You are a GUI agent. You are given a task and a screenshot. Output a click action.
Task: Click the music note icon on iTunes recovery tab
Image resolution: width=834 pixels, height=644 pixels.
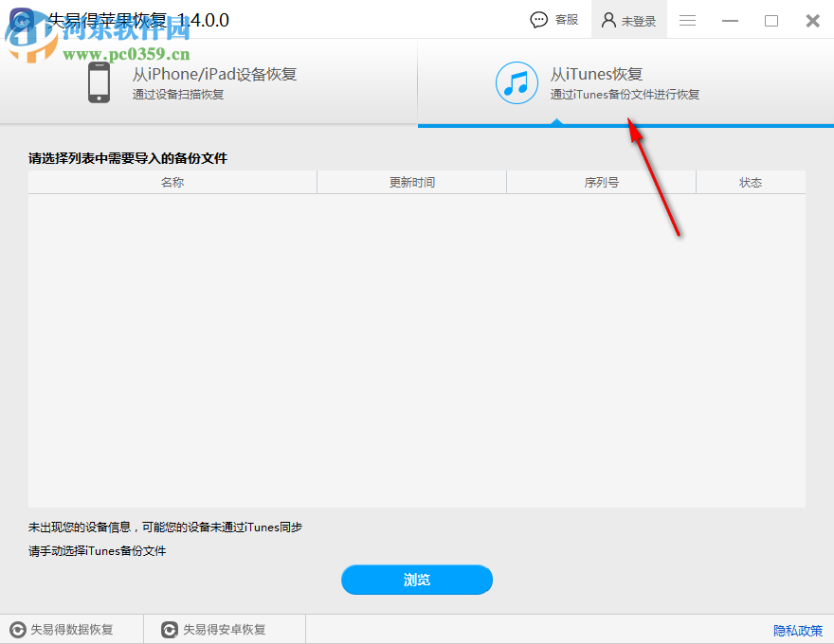pyautogui.click(x=517, y=83)
